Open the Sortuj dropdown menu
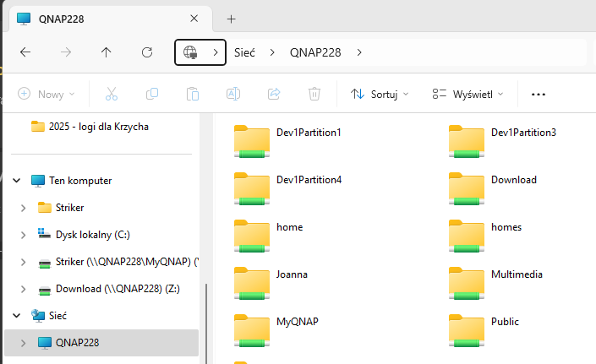 click(380, 95)
